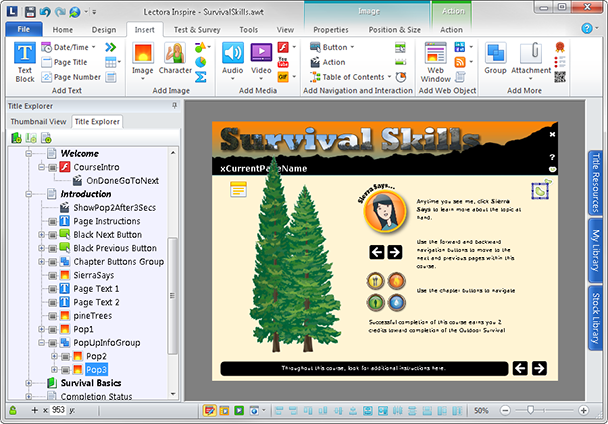Open the File menu

24,29
